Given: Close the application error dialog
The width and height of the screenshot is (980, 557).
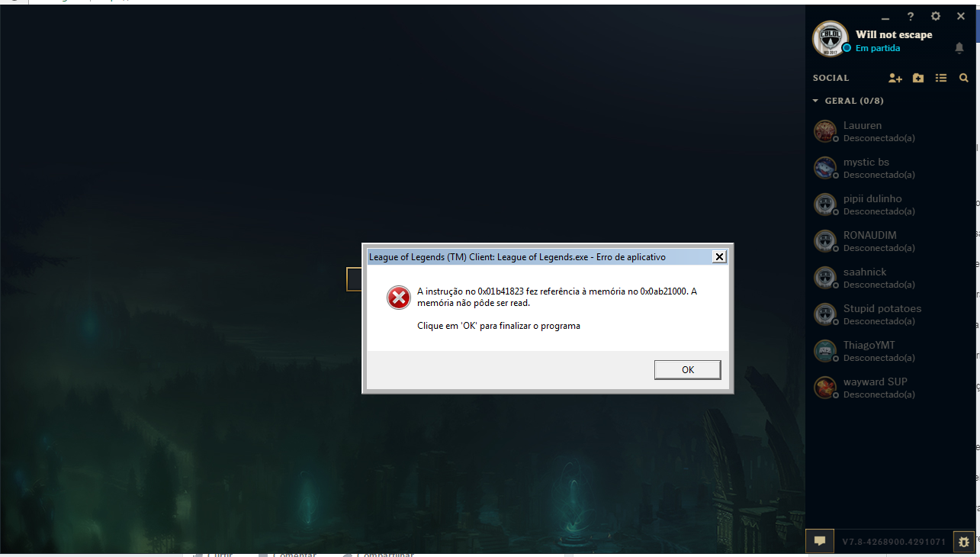Looking at the screenshot, I should 719,257.
